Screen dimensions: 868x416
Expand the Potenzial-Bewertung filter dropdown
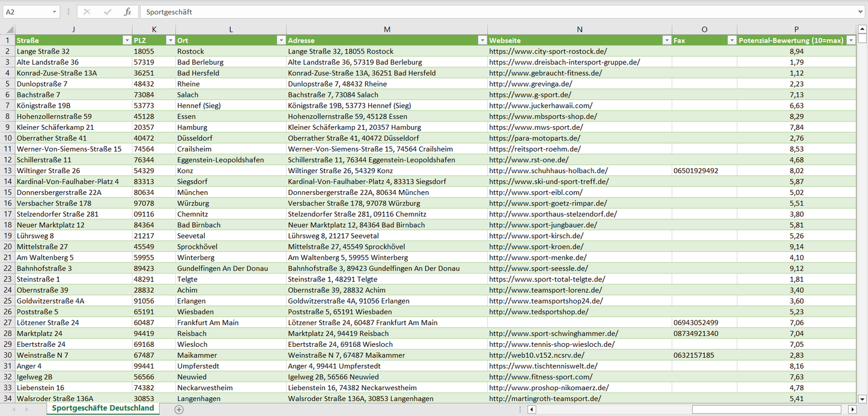pos(851,40)
